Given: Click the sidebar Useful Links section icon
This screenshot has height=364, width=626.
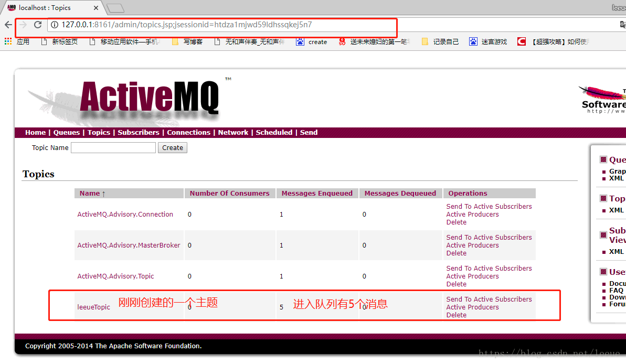Looking at the screenshot, I should tap(603, 272).
